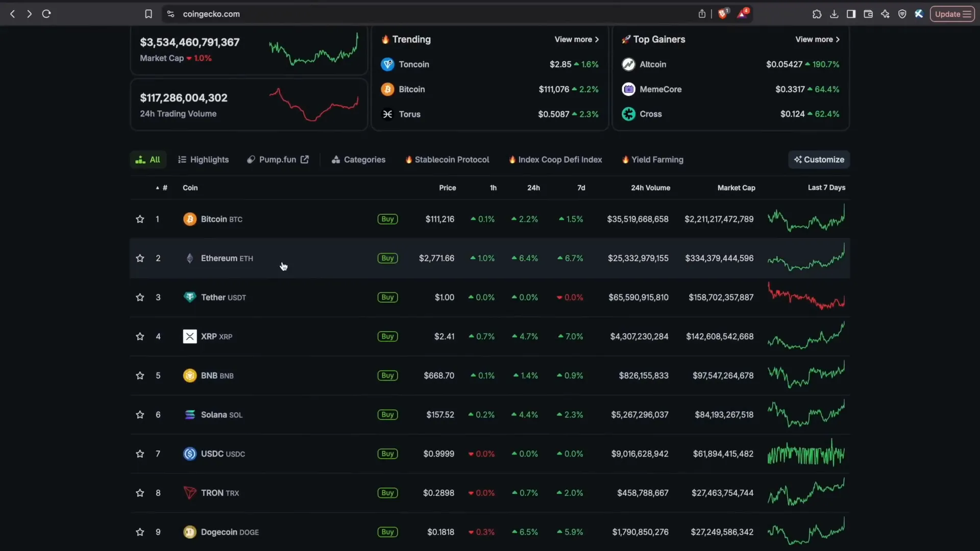
Task: Go back using the browser back arrow
Action: tap(13, 14)
